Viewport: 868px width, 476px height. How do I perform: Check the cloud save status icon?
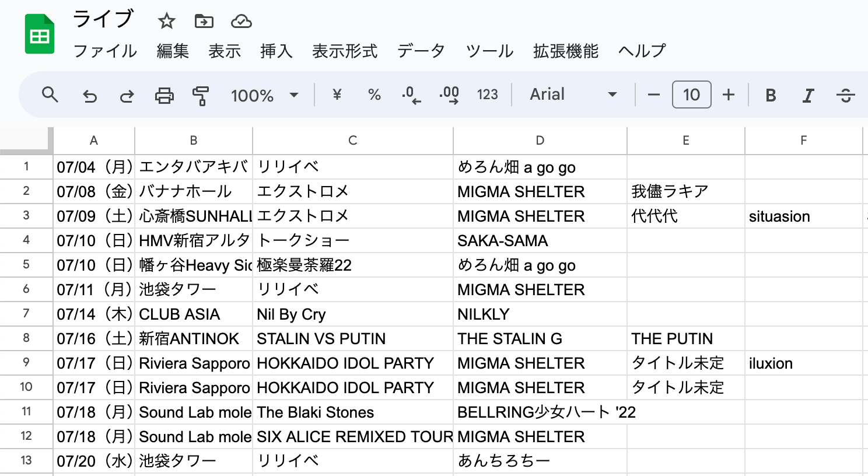click(241, 22)
